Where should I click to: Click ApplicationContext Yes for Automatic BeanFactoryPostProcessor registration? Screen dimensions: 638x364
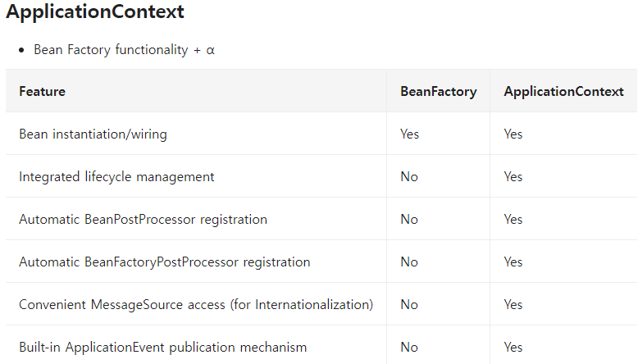[513, 262]
